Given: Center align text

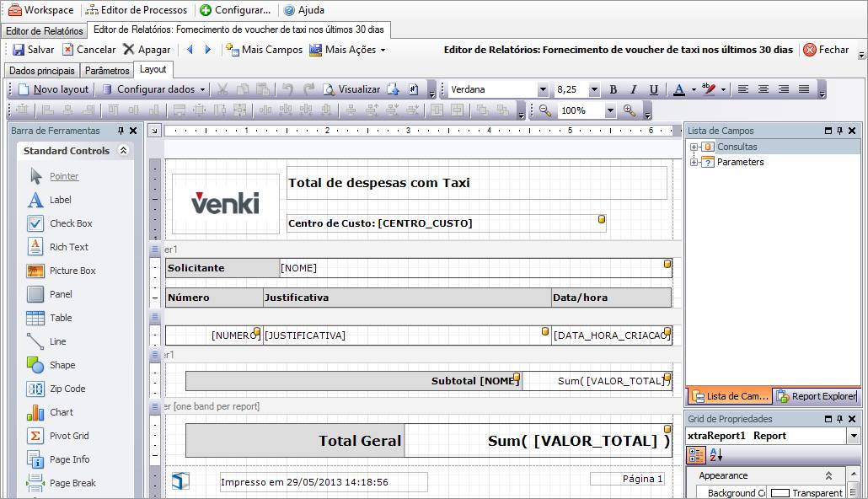Looking at the screenshot, I should (x=764, y=89).
